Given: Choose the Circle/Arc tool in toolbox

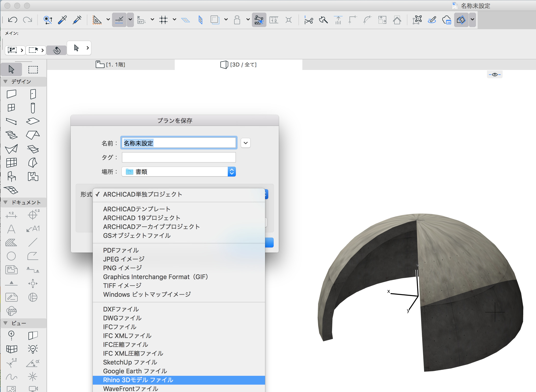Looking at the screenshot, I should 11,256.
